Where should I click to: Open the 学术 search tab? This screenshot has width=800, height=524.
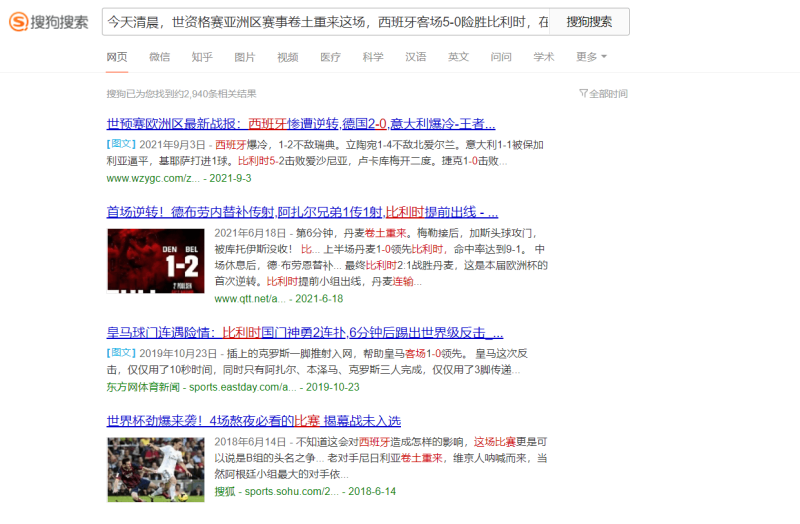(x=544, y=57)
